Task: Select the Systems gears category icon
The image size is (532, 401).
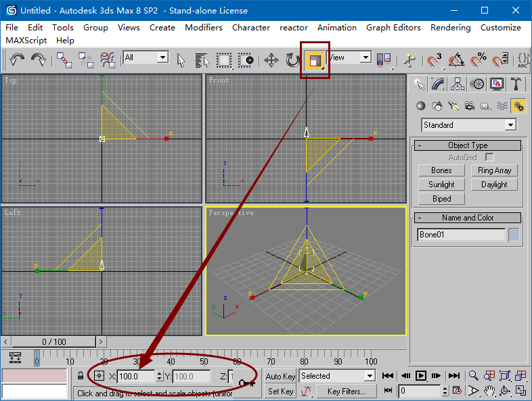Action: [x=518, y=106]
